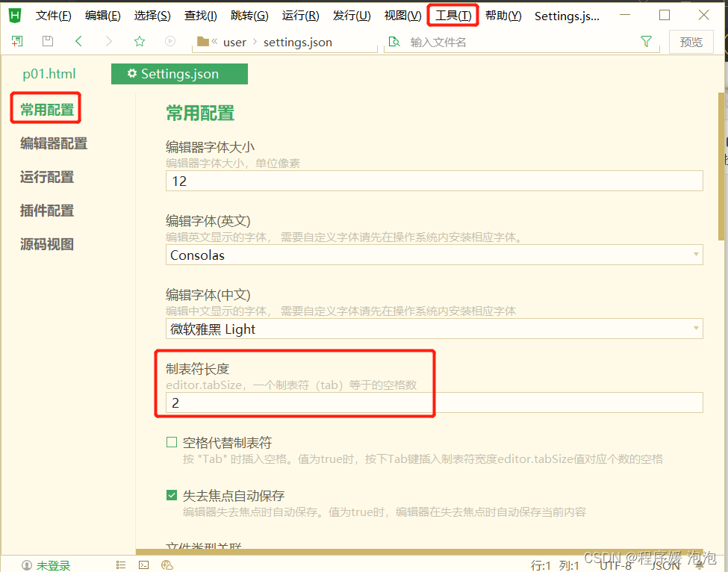Viewport: 728px width, 572px height.
Task: Open the terminal icon in status bar
Action: pyautogui.click(x=144, y=565)
